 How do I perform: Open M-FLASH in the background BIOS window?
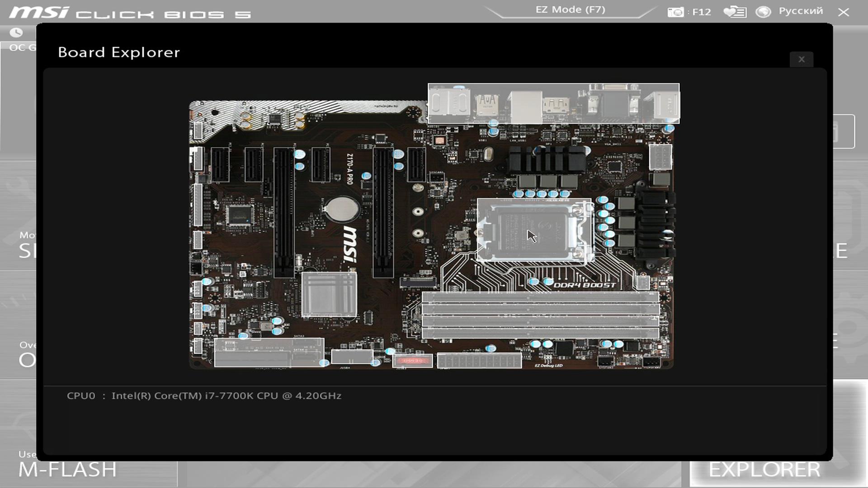pyautogui.click(x=68, y=469)
